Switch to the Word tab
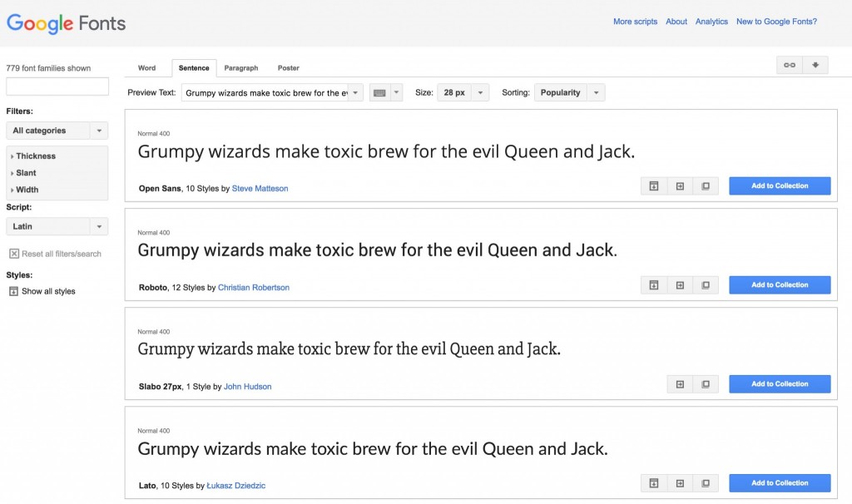Screen dimensions: 852x504 tap(146, 68)
